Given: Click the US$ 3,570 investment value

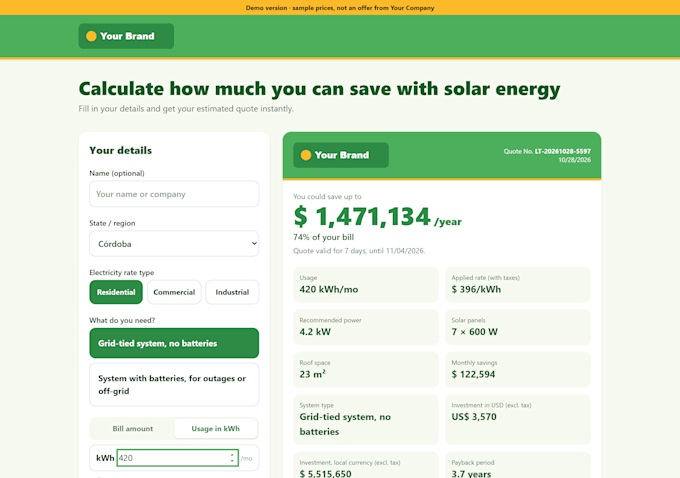Looking at the screenshot, I should (474, 417).
